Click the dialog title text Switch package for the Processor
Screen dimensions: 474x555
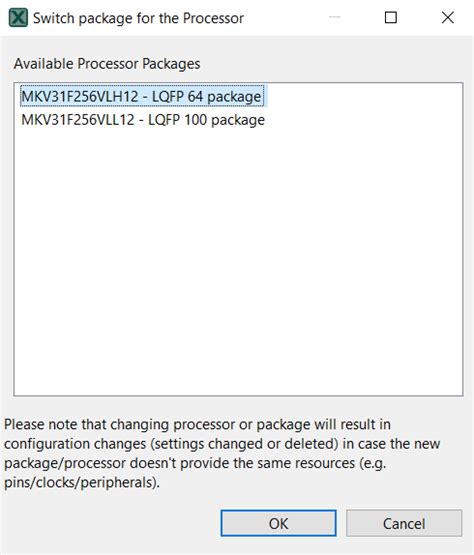pyautogui.click(x=138, y=18)
